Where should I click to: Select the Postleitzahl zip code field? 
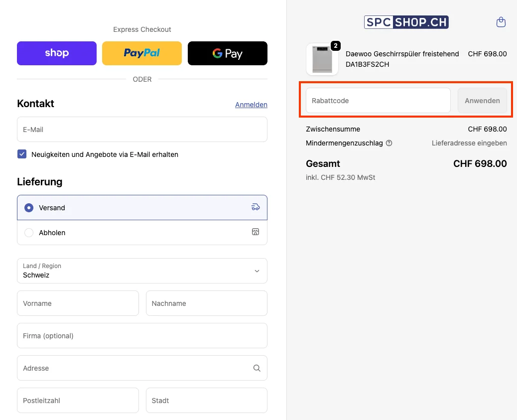[x=78, y=400]
